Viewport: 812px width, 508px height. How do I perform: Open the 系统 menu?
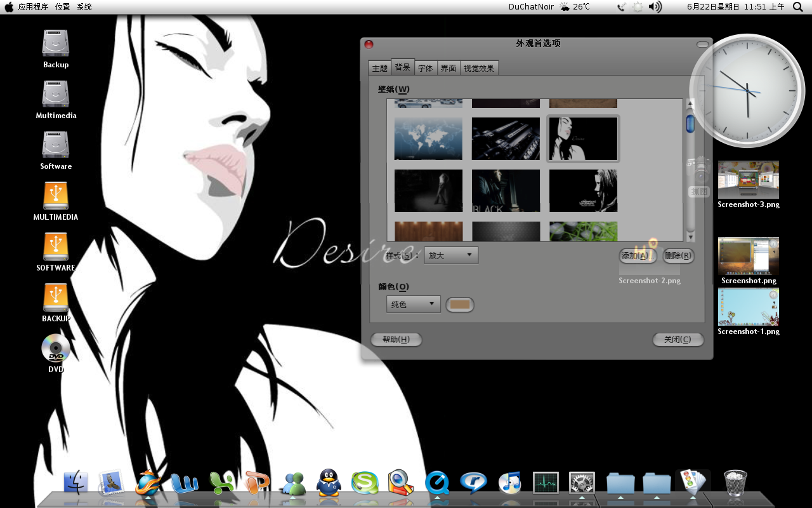(84, 7)
